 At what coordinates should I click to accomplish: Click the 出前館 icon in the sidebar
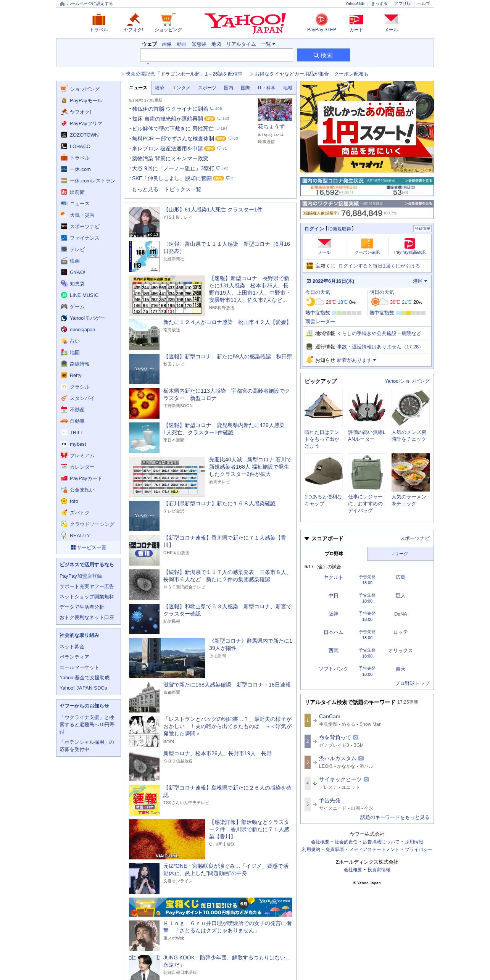[64, 192]
